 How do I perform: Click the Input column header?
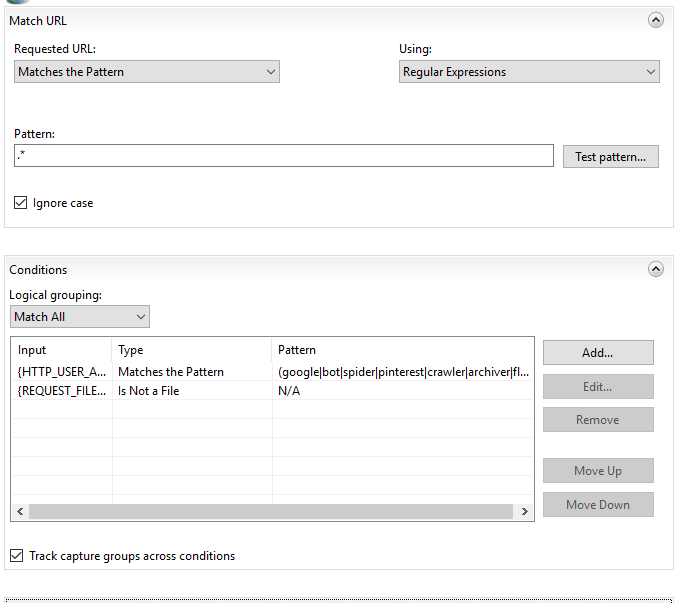(x=60, y=350)
